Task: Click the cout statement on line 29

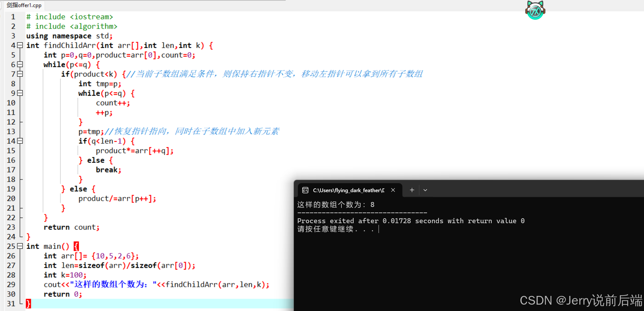Action: pos(157,285)
